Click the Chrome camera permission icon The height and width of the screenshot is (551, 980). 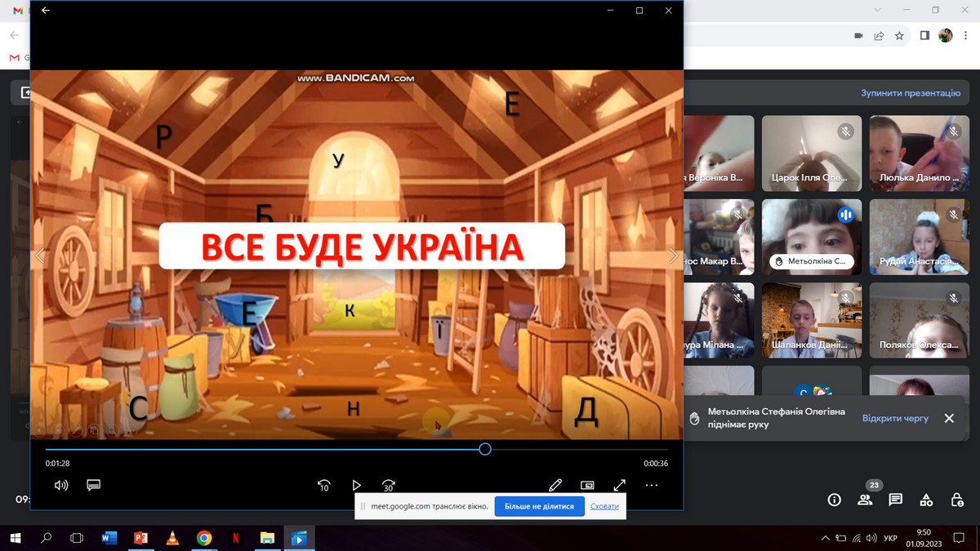pos(858,36)
